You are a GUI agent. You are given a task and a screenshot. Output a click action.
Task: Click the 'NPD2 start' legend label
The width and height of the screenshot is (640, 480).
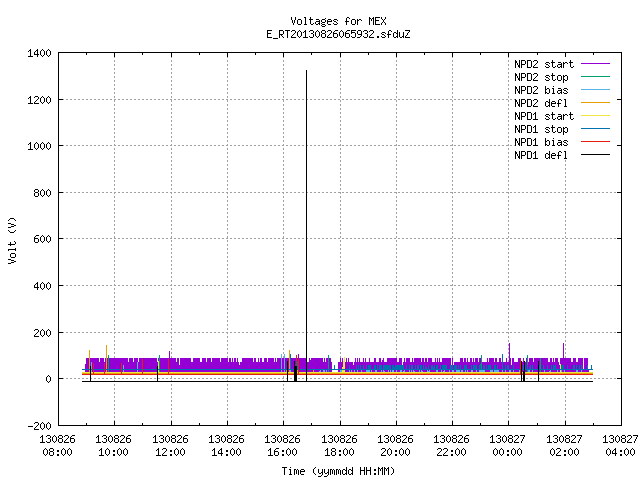(544, 64)
